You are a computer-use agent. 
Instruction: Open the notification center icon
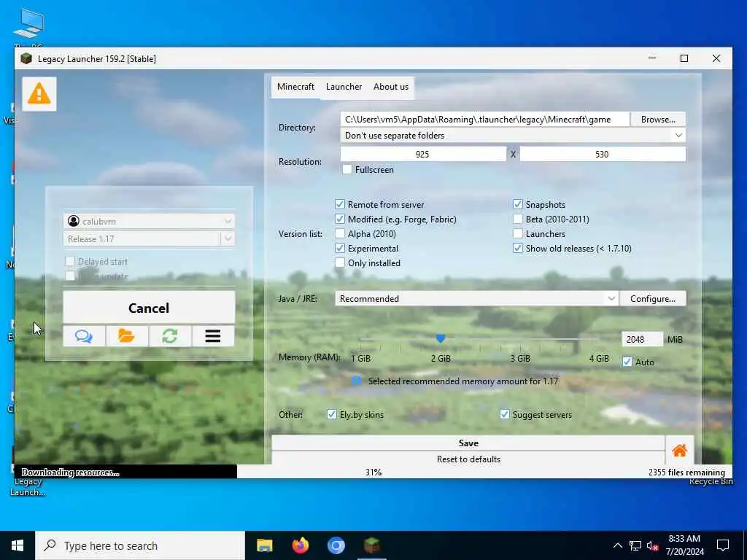(723, 545)
